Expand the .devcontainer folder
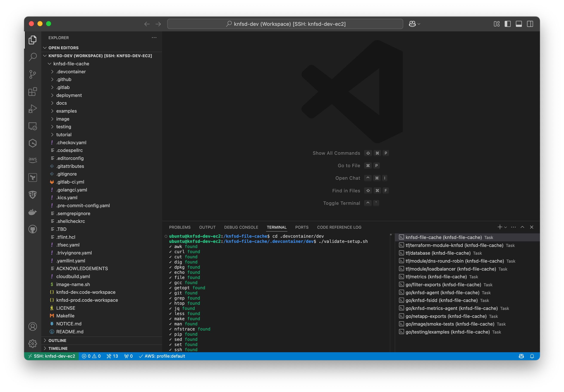 click(x=102, y=72)
